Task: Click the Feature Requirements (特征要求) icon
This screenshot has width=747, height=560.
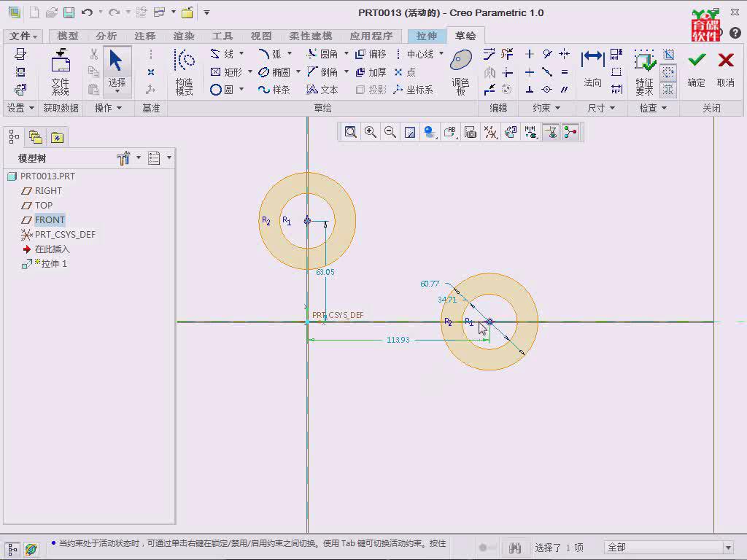Action: [645, 72]
